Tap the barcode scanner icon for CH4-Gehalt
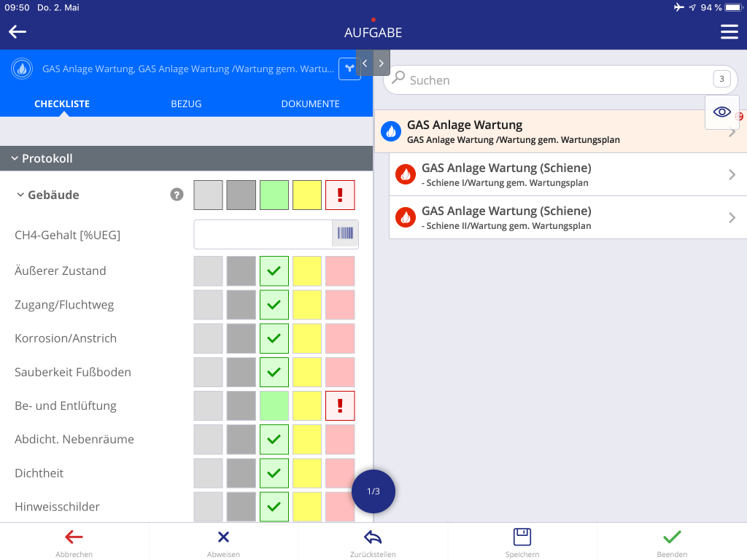Screen dimensions: 747x560 (x=345, y=235)
